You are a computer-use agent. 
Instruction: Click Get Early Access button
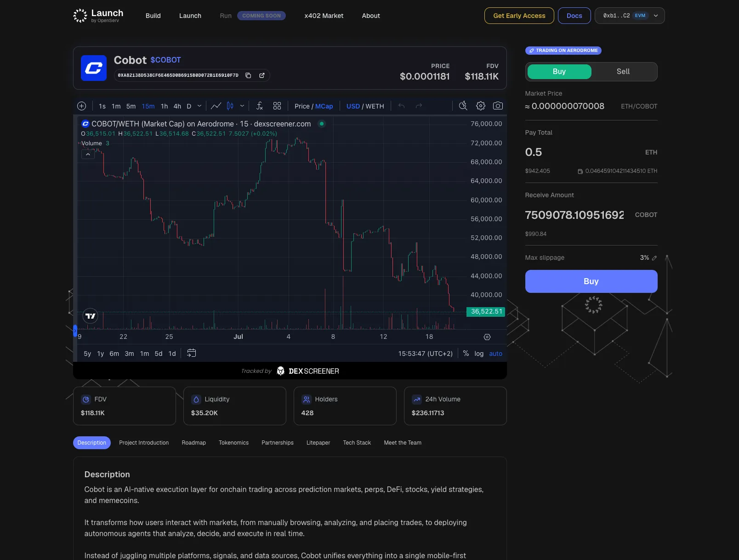point(519,16)
